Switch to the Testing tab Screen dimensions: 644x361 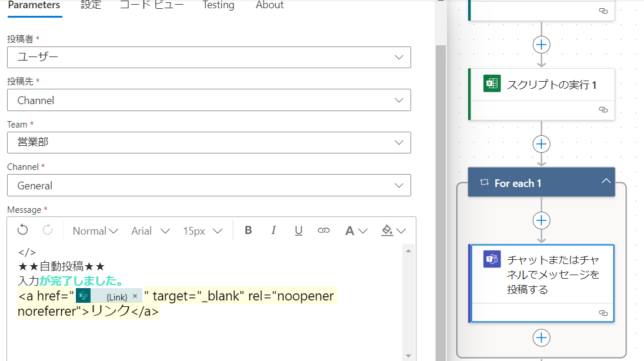point(219,5)
